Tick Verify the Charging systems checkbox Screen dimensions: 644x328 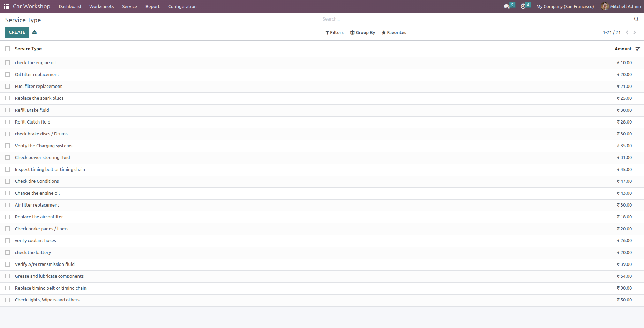pos(8,146)
